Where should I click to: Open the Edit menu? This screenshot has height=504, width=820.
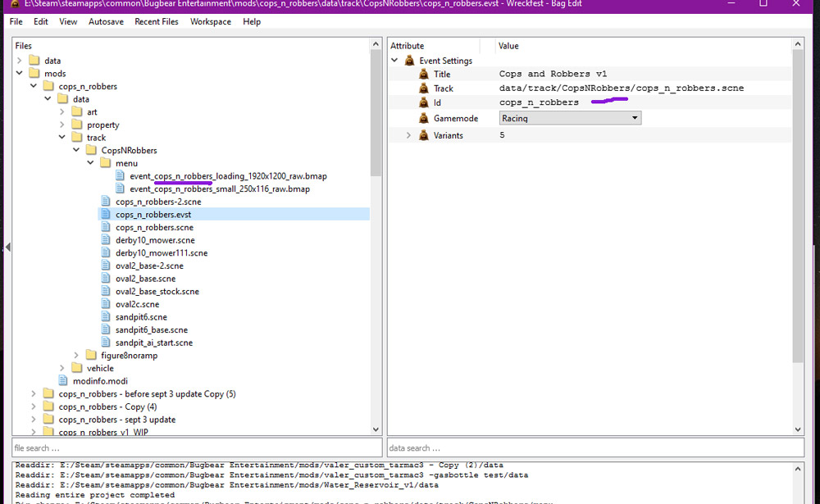click(41, 21)
